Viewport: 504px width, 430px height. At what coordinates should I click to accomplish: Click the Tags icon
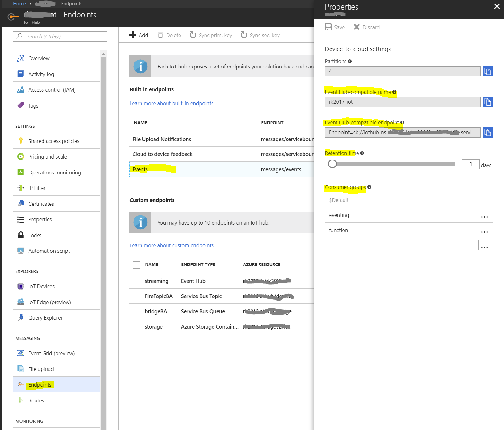click(21, 105)
